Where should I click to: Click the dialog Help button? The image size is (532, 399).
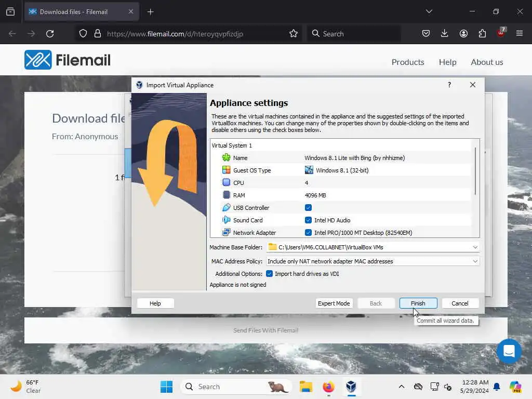click(x=155, y=303)
